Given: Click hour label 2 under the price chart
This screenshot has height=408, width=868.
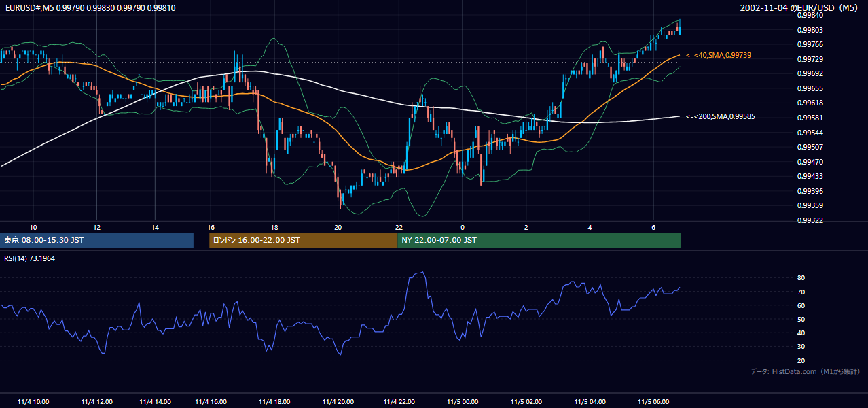Looking at the screenshot, I should (526, 228).
